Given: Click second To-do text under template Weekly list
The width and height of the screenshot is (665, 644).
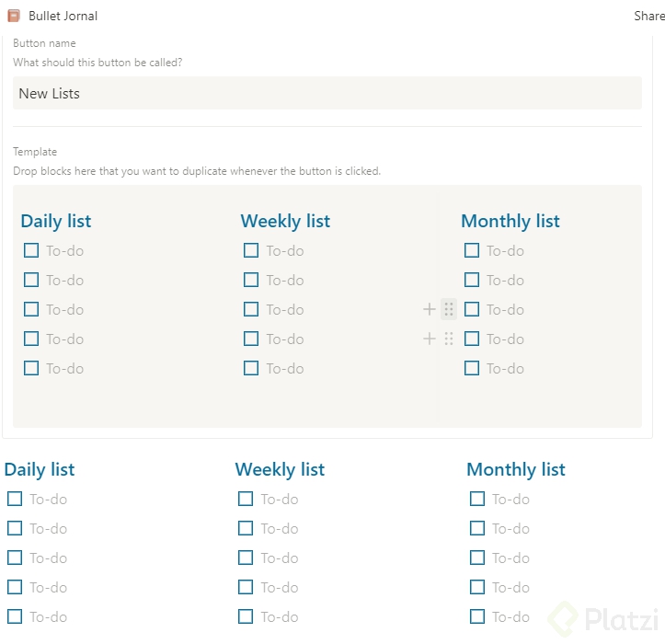Looking at the screenshot, I should (285, 280).
